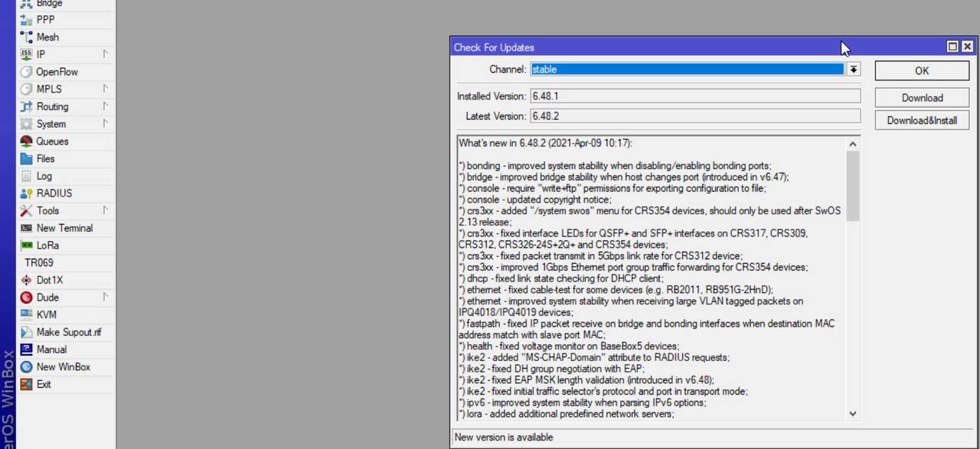
Task: Click the 'What's new in 6.48.2' heading
Action: (x=546, y=143)
